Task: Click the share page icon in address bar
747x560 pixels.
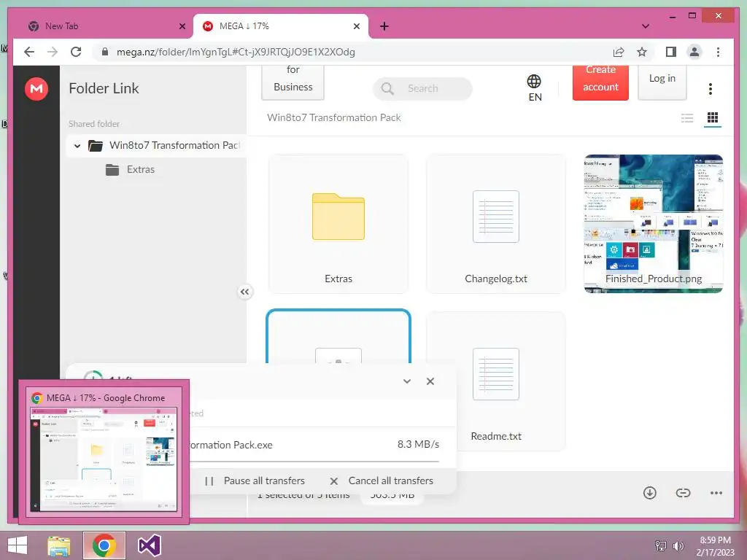Action: (619, 52)
